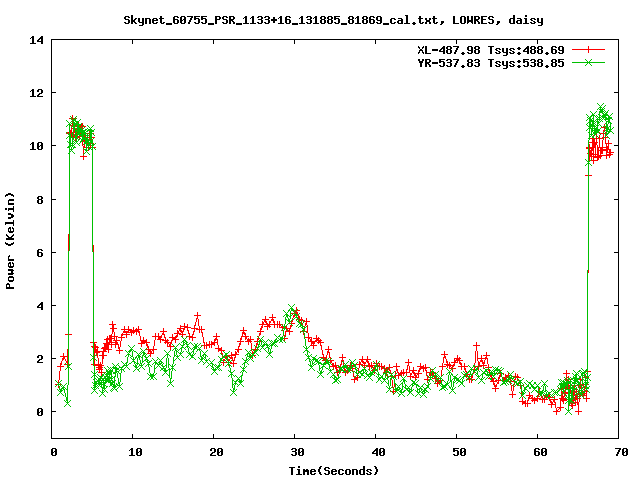
Task: Click the Power (Kelvin) axis label
Action: (10, 241)
